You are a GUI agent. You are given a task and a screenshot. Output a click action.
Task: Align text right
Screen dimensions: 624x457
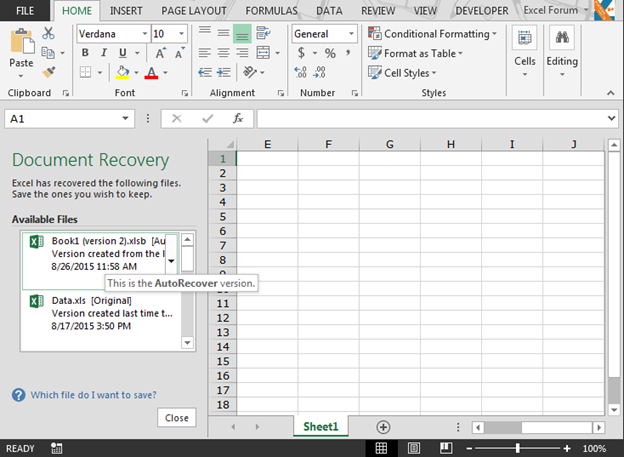(x=242, y=53)
